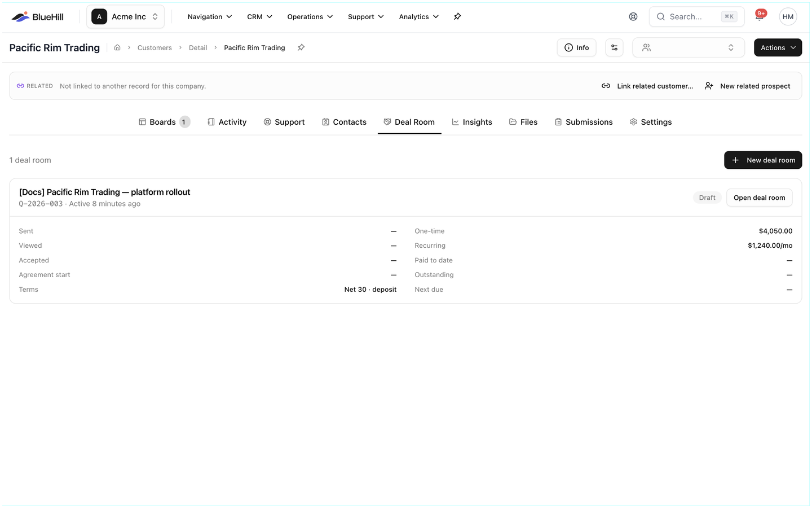Click the $4,050.00 one-time value

(x=775, y=231)
